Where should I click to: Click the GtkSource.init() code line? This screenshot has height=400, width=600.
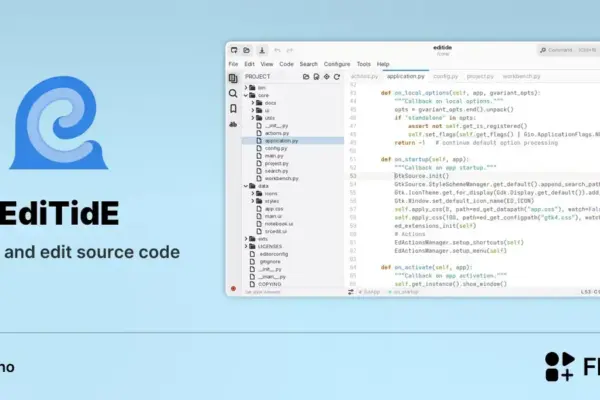422,176
